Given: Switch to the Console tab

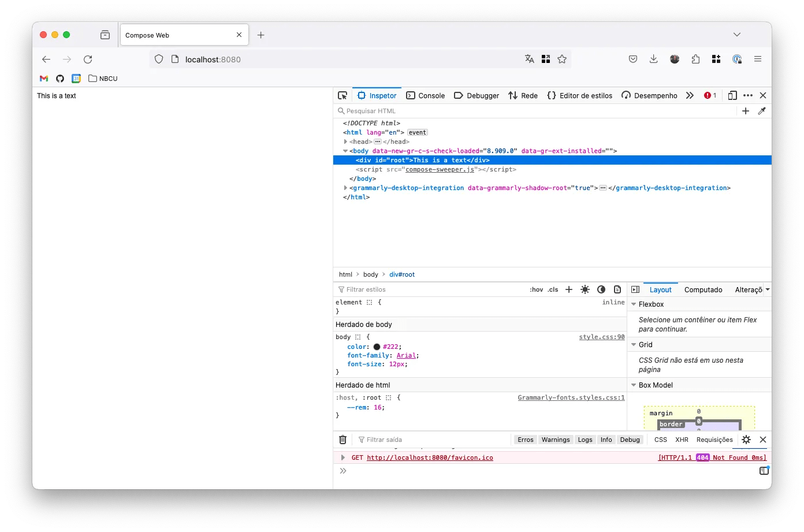Looking at the screenshot, I should (x=425, y=95).
